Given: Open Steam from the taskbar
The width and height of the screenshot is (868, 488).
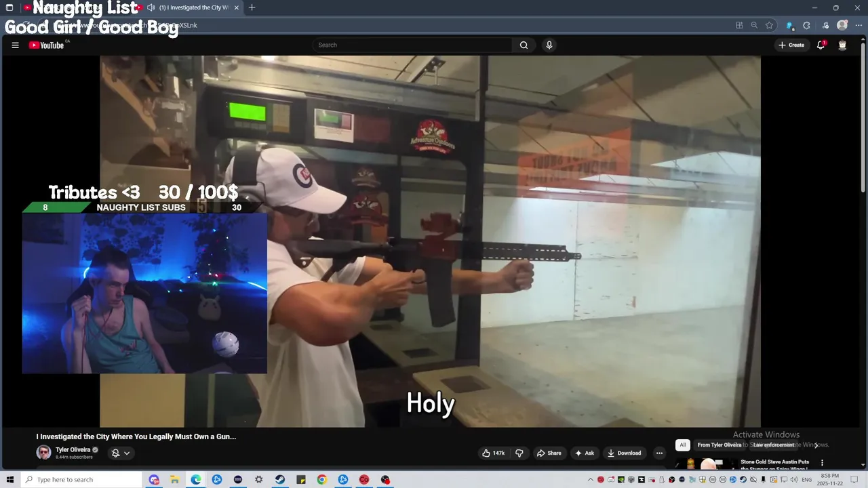Looking at the screenshot, I should (x=280, y=480).
